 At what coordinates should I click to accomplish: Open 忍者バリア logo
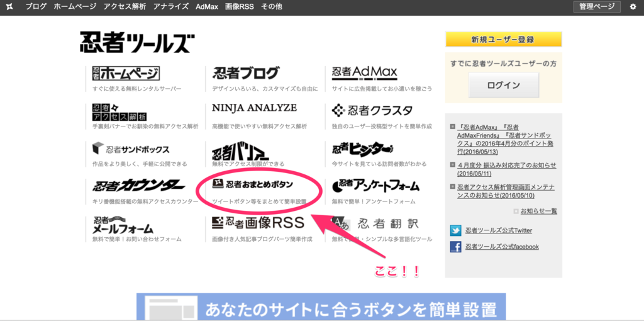point(241,152)
